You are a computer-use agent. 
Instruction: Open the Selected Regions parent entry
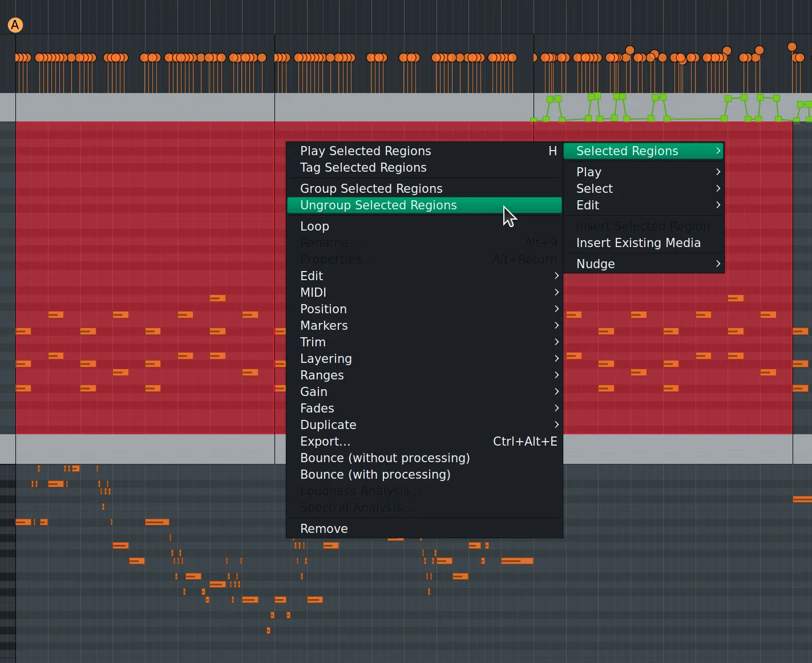[x=644, y=151]
